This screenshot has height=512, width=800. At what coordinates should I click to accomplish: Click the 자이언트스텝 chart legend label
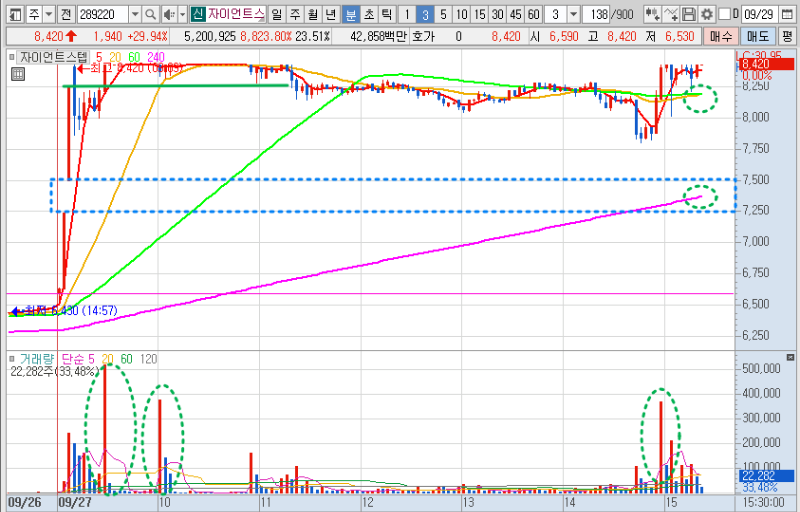tap(54, 57)
